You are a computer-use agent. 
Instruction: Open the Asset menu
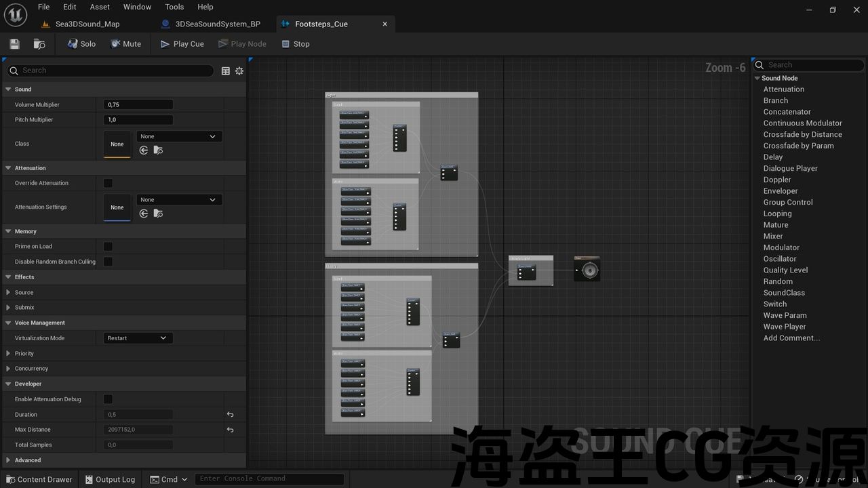click(100, 7)
